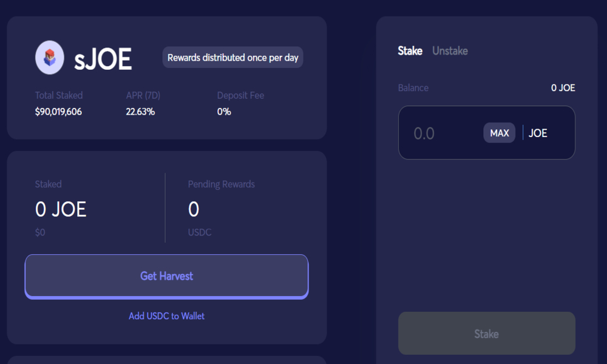The image size is (607, 364).
Task: Click the Pending Rewards 0 amount
Action: coord(194,209)
